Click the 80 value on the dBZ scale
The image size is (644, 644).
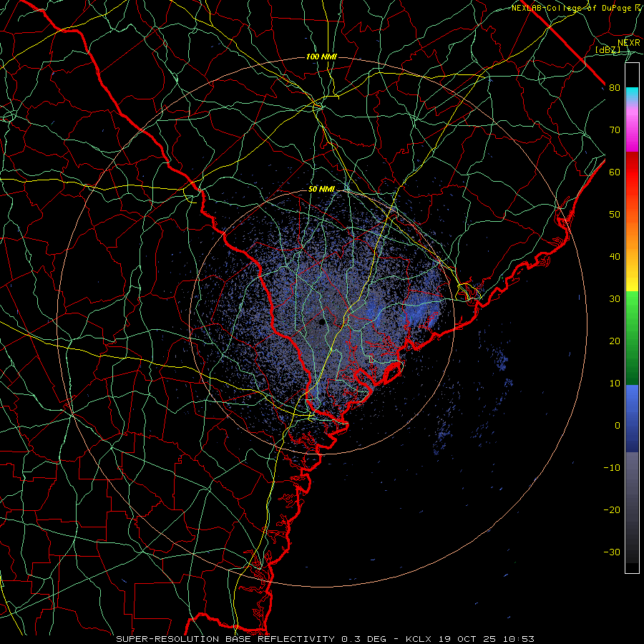(615, 87)
